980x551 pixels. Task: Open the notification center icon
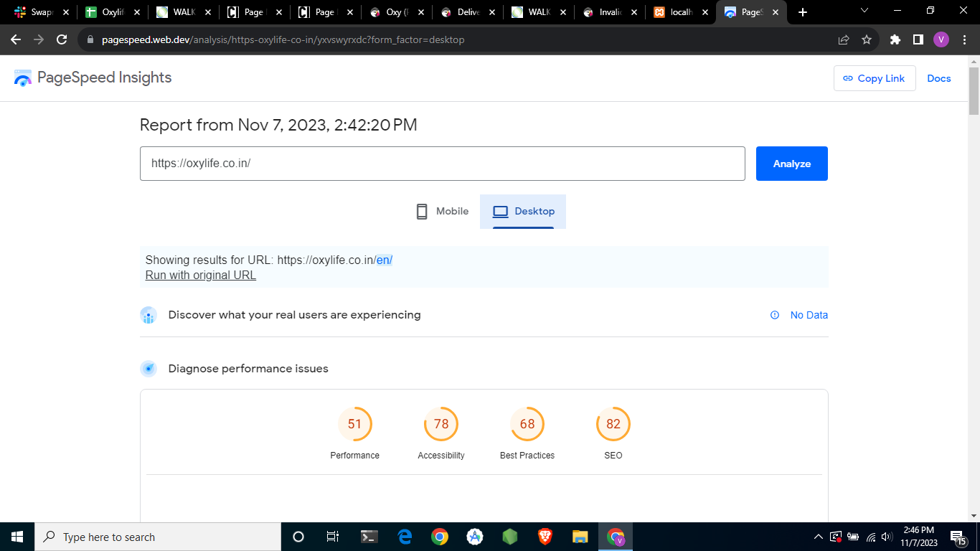958,537
